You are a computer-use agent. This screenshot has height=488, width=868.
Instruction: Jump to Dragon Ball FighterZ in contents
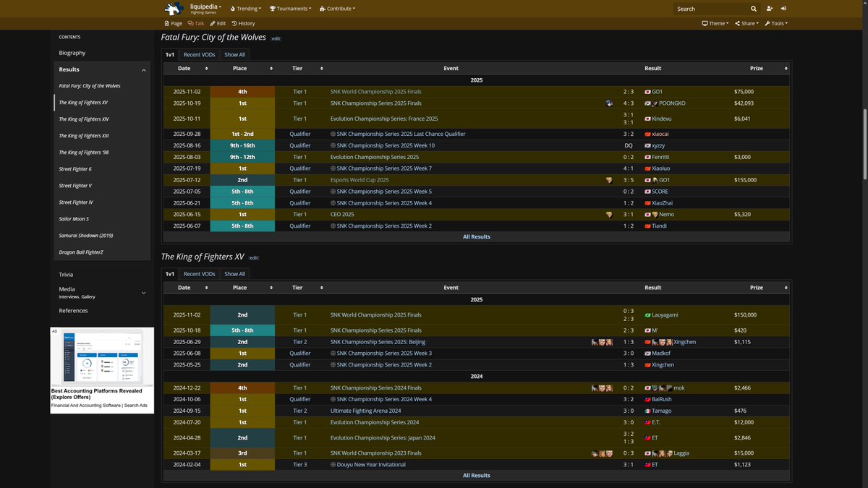pyautogui.click(x=81, y=252)
